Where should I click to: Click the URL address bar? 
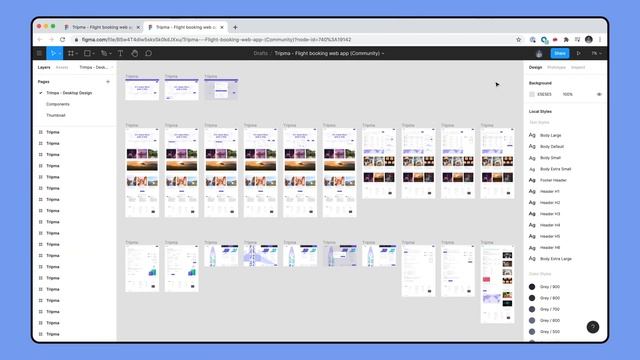[x=294, y=40]
